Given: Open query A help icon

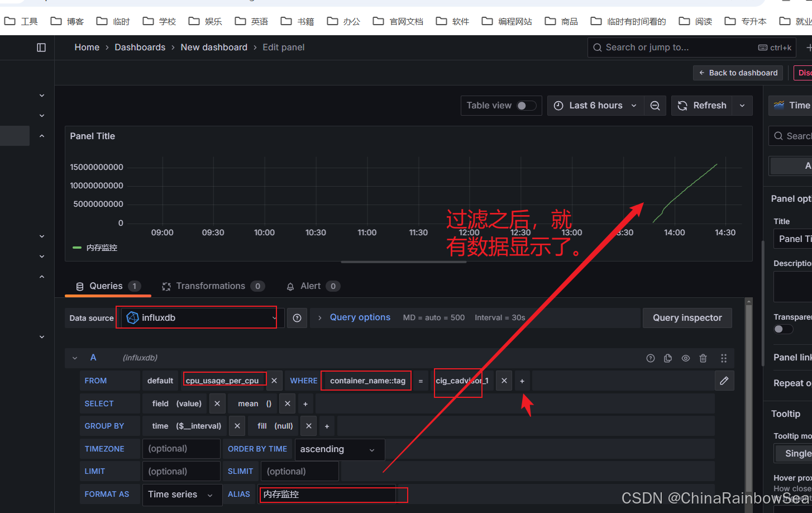Looking at the screenshot, I should [x=651, y=358].
